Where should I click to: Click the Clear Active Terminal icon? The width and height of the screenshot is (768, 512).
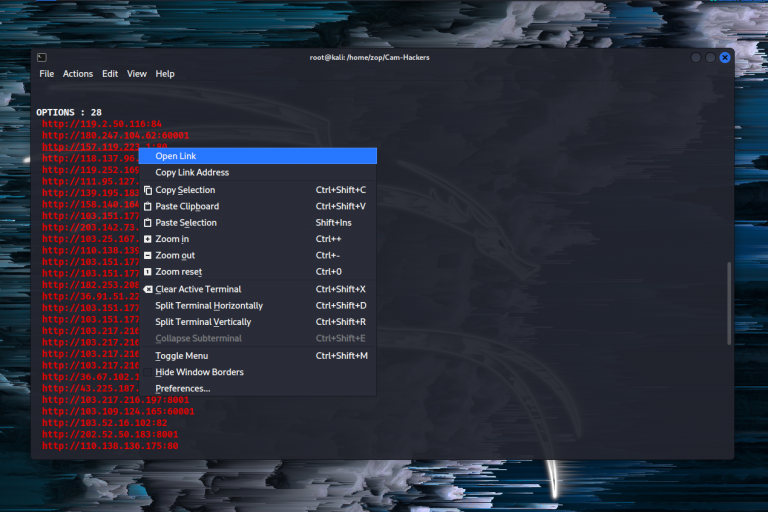coord(148,289)
